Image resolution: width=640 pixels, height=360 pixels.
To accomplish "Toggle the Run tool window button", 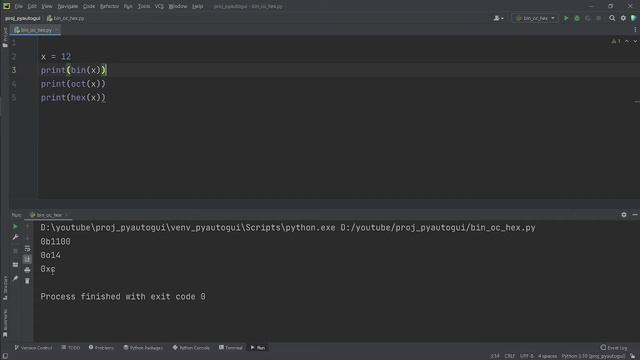I will click(x=258, y=348).
